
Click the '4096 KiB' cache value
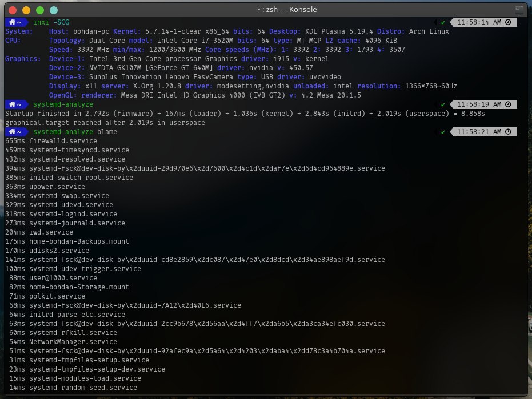[381, 41]
